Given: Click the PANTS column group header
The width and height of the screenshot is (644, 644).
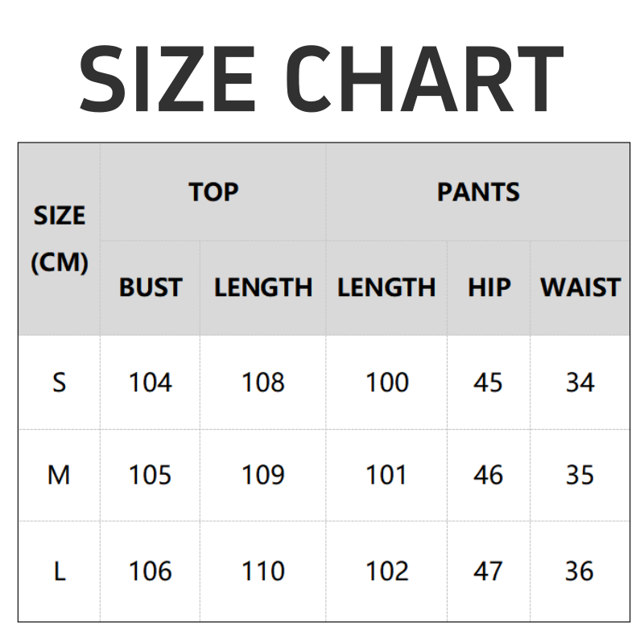Looking at the screenshot, I should pos(478,192).
